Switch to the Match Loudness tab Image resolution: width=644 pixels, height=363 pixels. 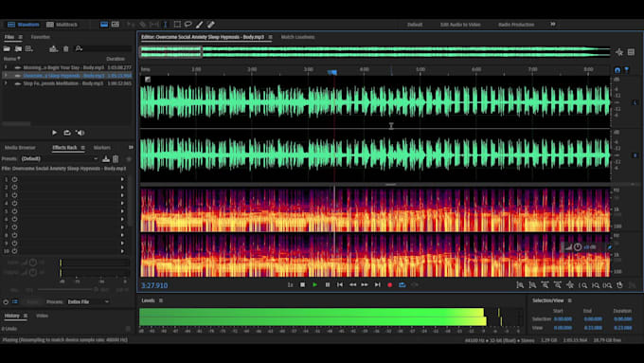tap(297, 37)
